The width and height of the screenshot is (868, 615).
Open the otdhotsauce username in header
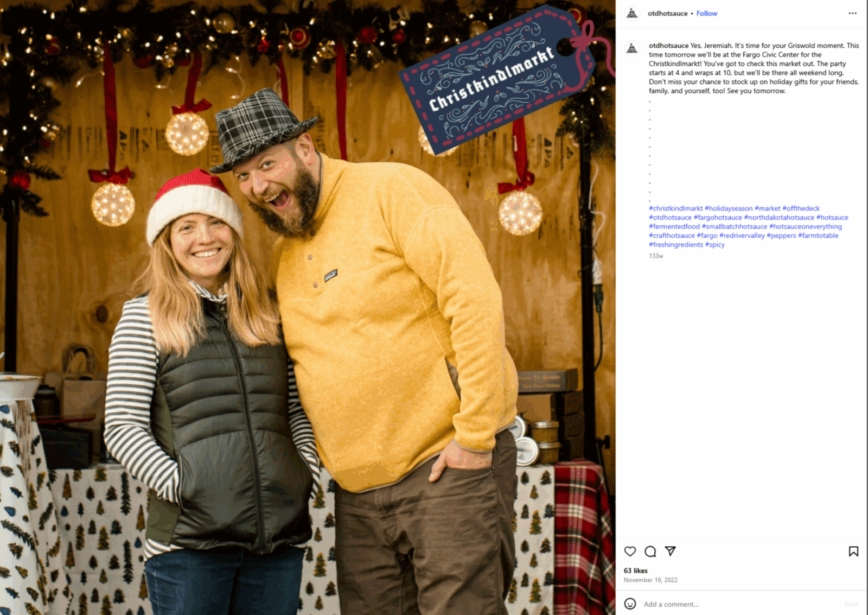[x=667, y=14]
